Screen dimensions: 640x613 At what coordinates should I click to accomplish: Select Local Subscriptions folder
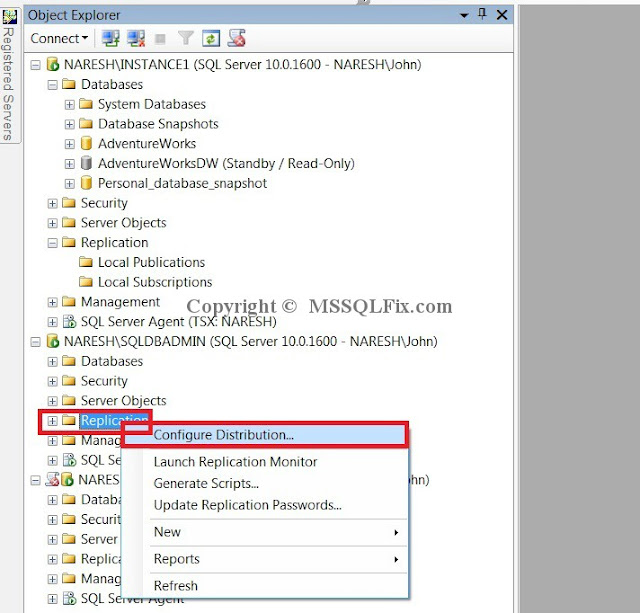tap(155, 282)
